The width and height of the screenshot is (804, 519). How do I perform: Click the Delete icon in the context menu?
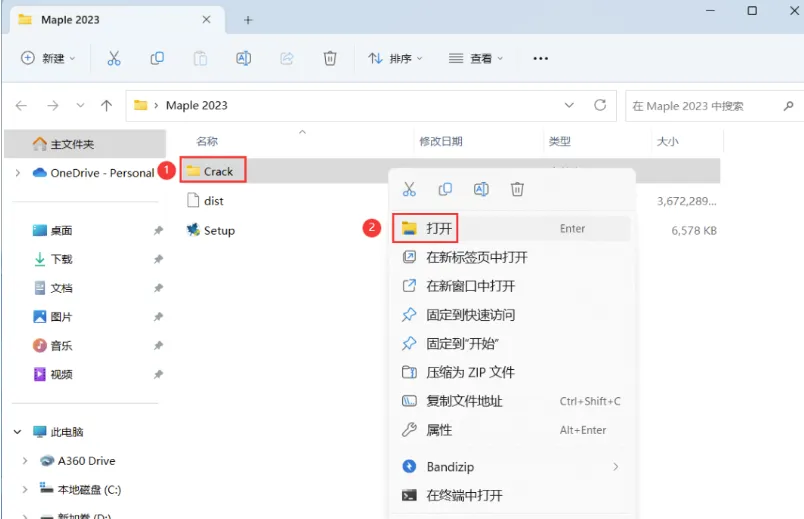517,189
